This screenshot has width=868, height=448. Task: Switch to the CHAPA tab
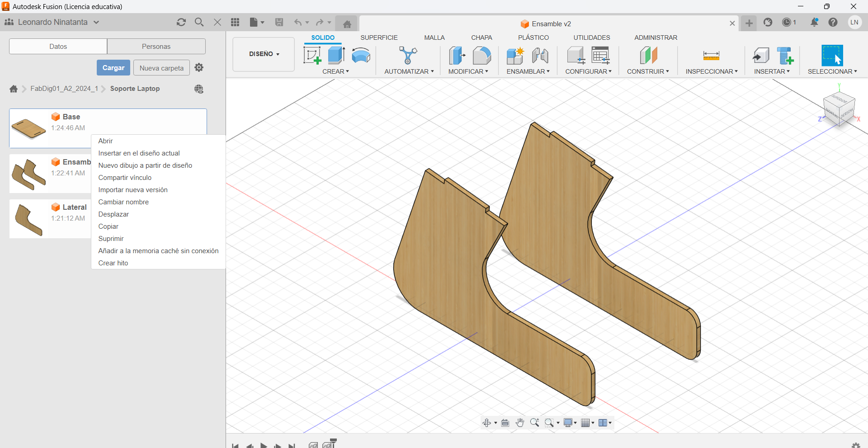(x=481, y=38)
